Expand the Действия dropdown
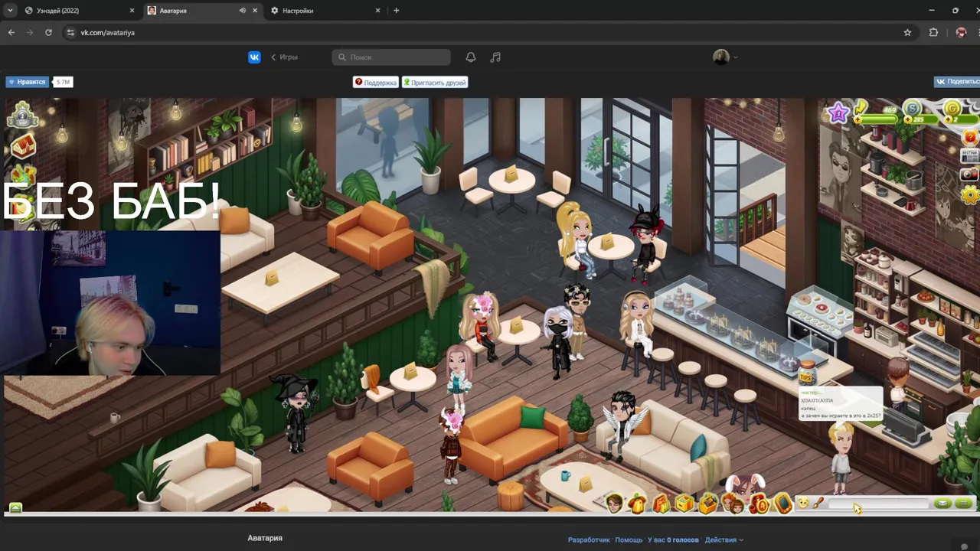This screenshot has width=980, height=551. pos(724,540)
